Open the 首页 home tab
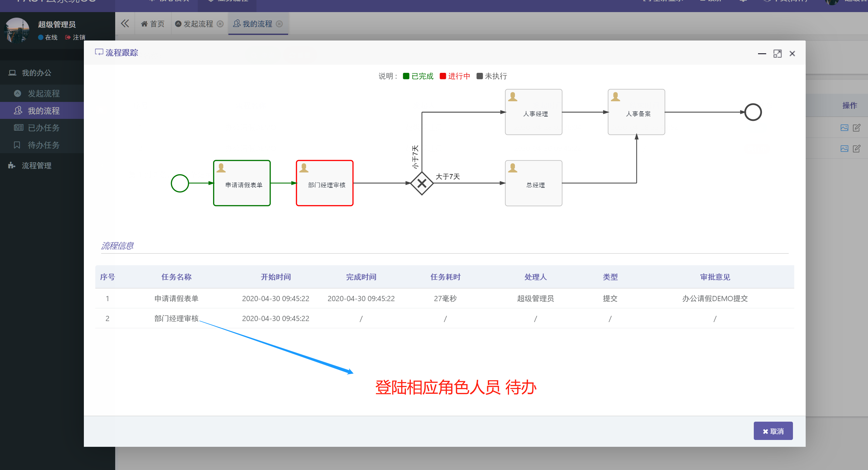 point(153,24)
